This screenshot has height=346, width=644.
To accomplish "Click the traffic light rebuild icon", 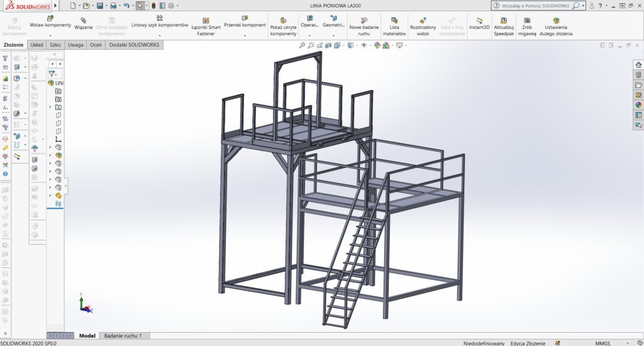I will tap(153, 6).
